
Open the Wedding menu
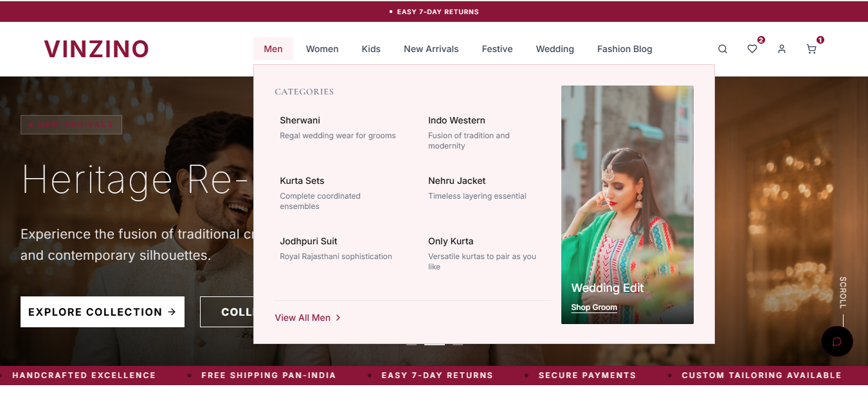[x=555, y=49]
